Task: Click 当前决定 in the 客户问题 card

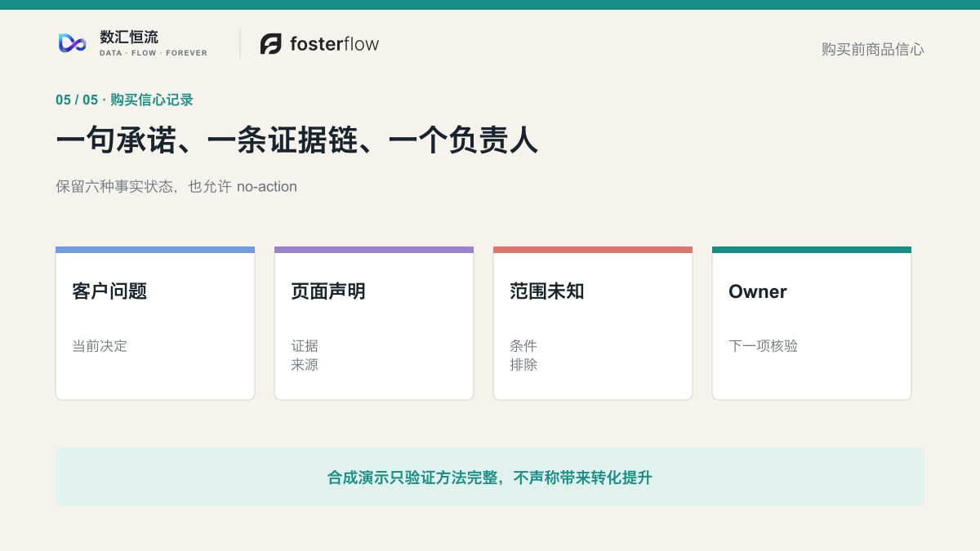Action: click(100, 345)
